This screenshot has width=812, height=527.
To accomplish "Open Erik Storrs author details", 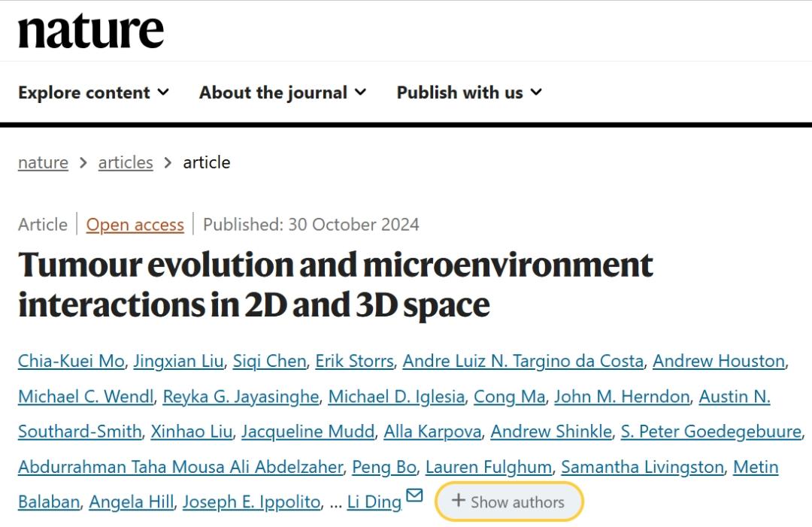I will coord(354,361).
